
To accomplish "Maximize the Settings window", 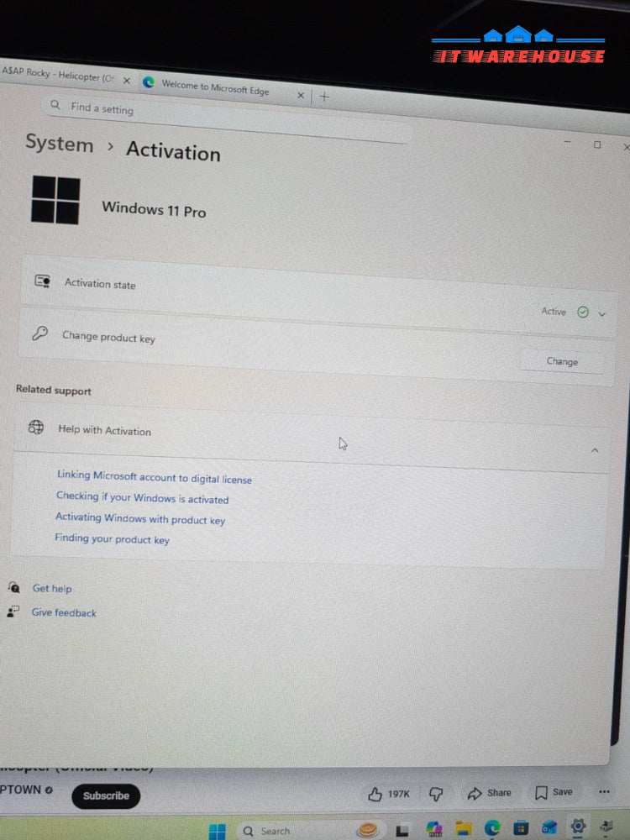I will coord(597,144).
